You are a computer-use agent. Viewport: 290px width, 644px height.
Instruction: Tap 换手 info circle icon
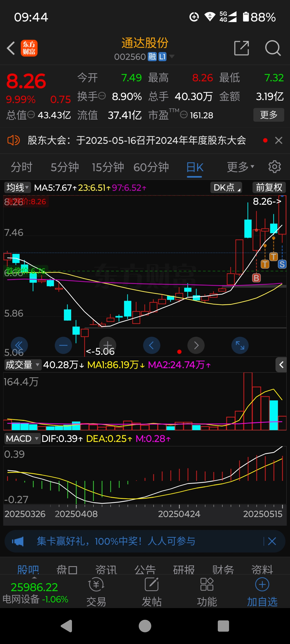click(102, 96)
